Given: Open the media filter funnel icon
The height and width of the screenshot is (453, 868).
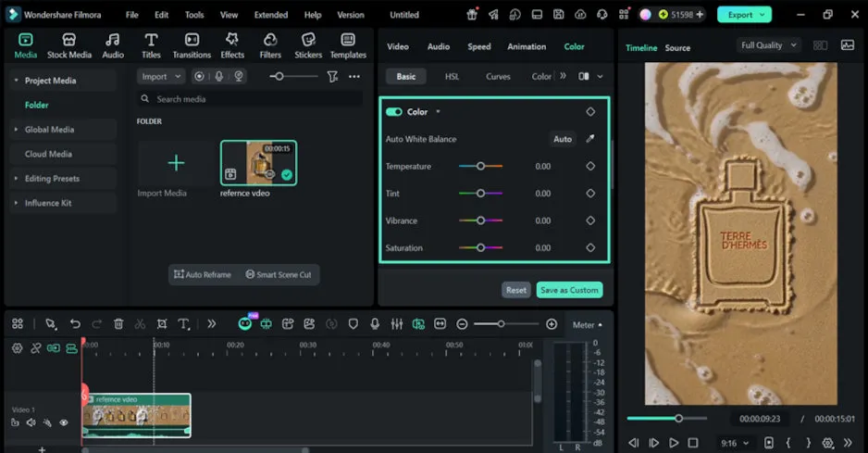Looking at the screenshot, I should pos(332,77).
